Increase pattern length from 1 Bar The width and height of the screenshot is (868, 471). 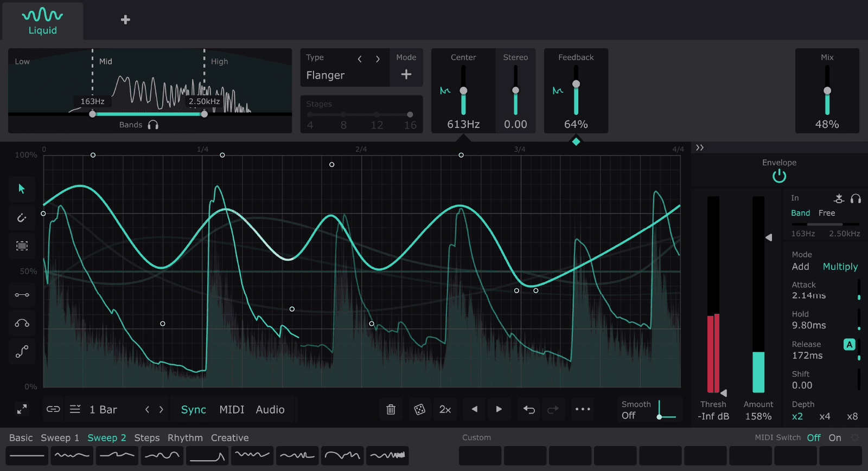click(x=161, y=409)
